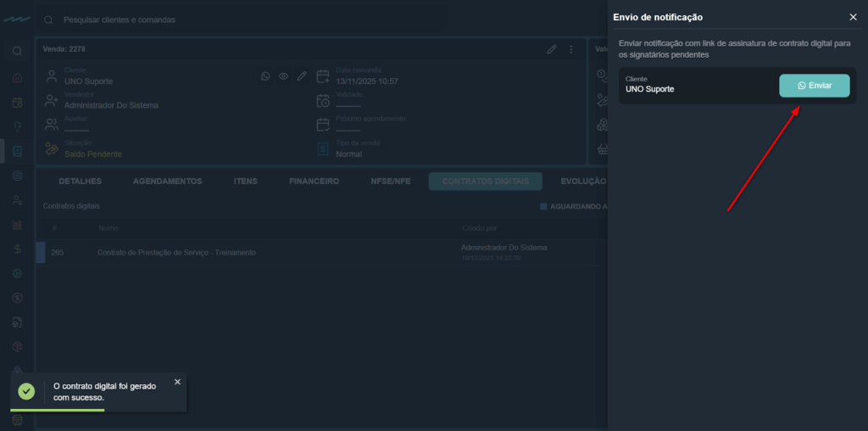Edit the sale using header pencil icon
This screenshot has width=868, height=431.
552,50
